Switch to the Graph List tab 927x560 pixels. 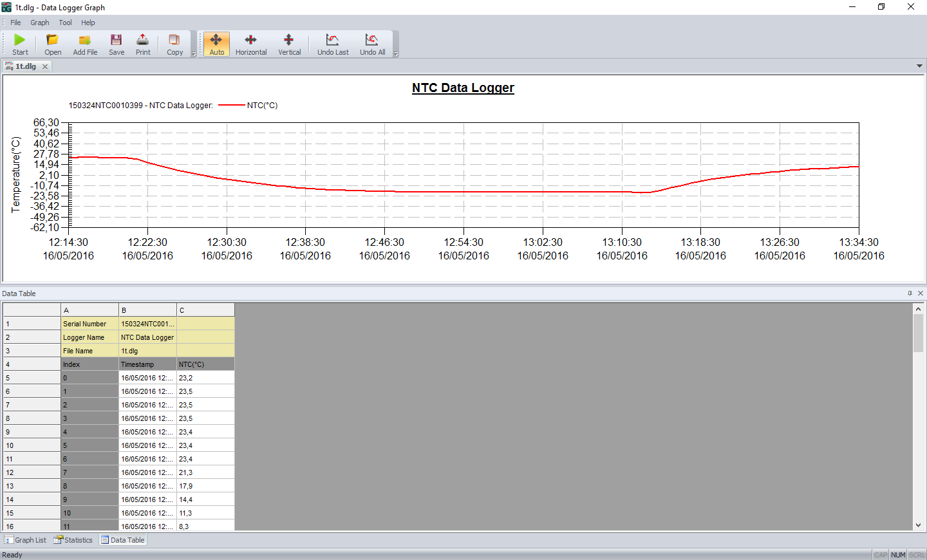point(26,540)
